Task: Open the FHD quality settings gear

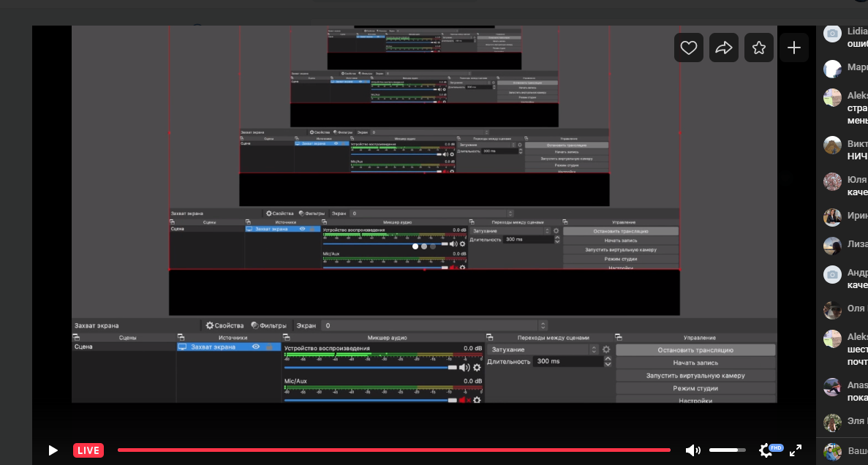Action: 766,450
